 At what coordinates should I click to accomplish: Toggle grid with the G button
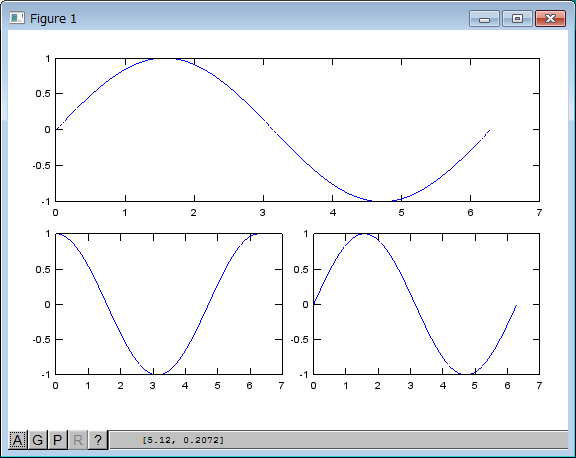click(x=37, y=440)
